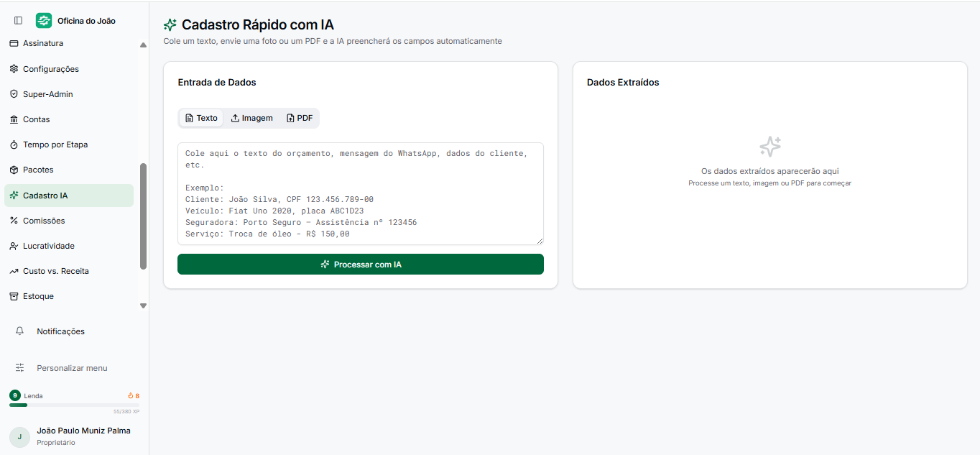Switch to the PDF upload tab
Screen dimensions: 980x455
pyautogui.click(x=300, y=118)
